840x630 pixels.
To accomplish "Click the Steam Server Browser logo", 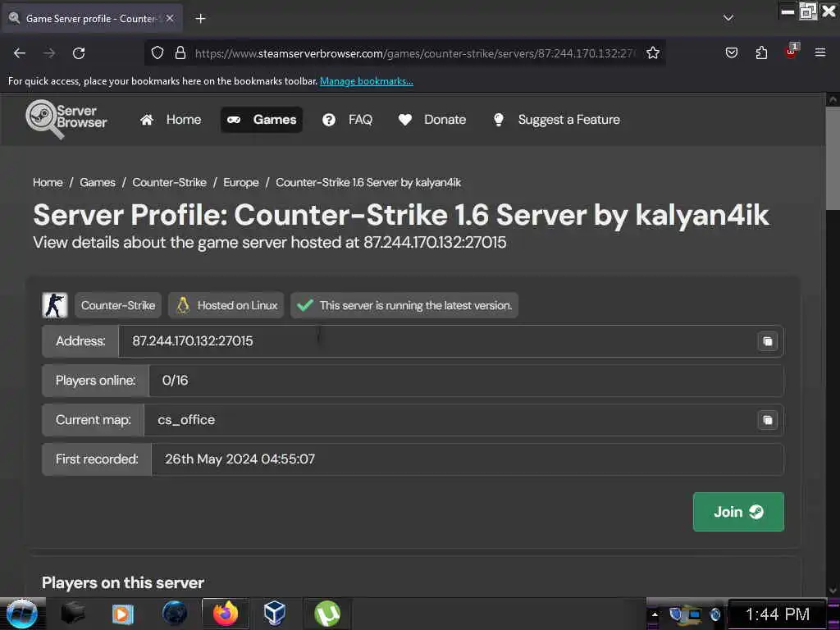I will (66, 119).
